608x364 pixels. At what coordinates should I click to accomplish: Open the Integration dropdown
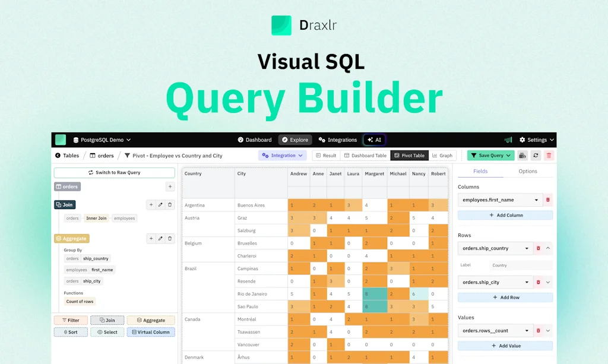pyautogui.click(x=282, y=156)
